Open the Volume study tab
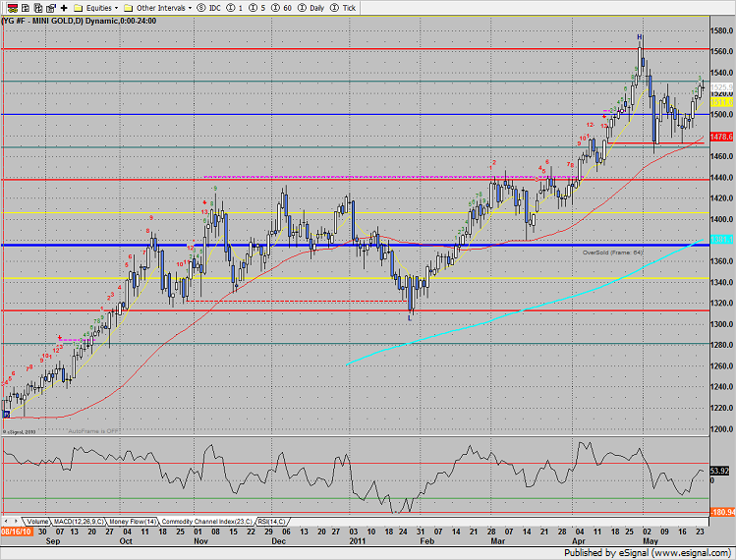 [37, 522]
